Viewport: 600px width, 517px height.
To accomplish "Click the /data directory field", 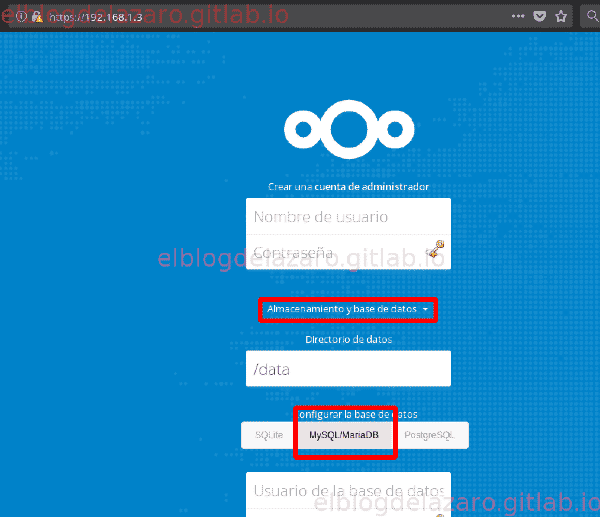I will click(x=348, y=369).
